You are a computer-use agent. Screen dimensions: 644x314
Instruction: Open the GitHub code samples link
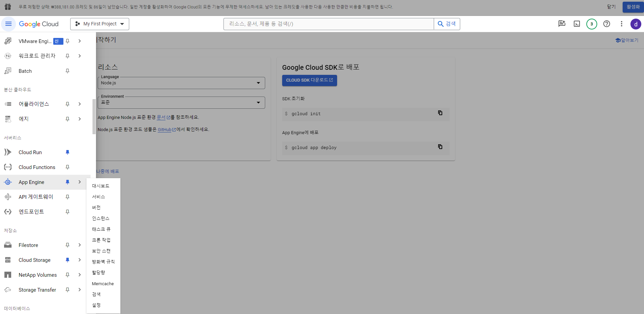tap(167, 130)
